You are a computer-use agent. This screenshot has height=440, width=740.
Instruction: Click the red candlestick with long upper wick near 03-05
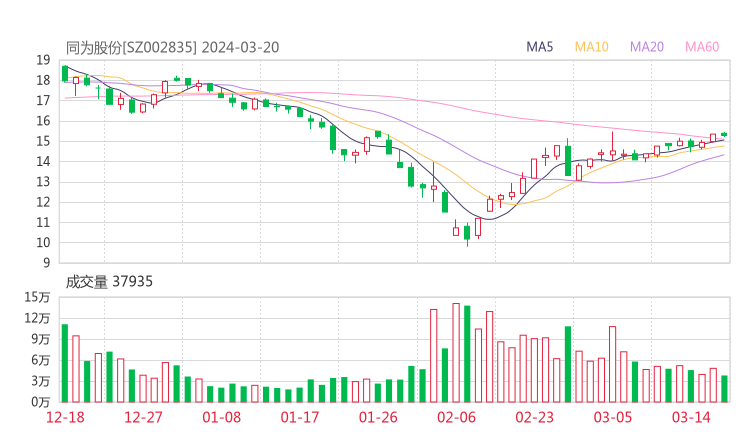(613, 146)
